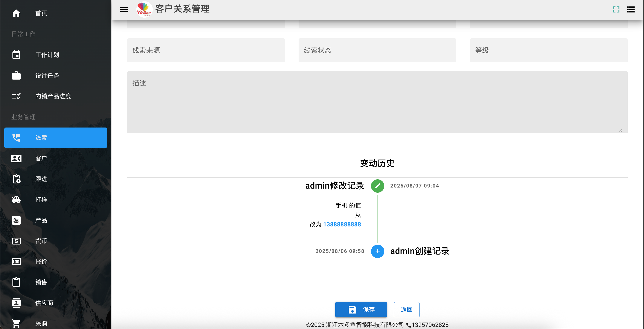Expand the 等级 dropdown field

549,50
